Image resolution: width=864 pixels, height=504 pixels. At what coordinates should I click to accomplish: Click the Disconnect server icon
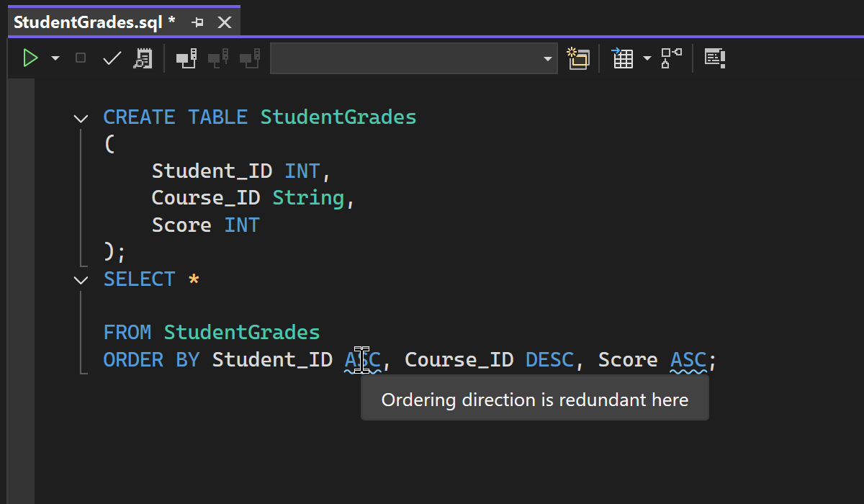pos(218,58)
